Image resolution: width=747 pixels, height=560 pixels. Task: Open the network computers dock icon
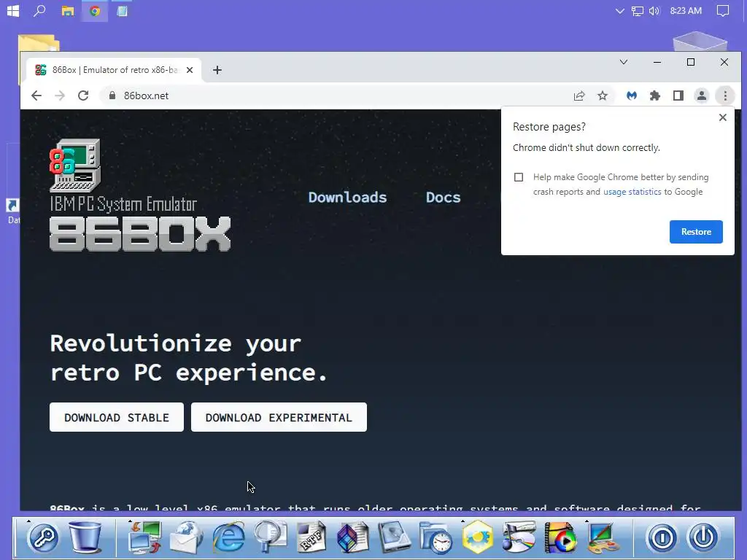point(145,537)
